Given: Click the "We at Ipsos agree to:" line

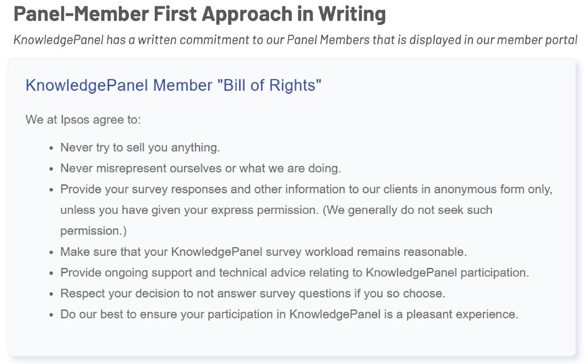Looking at the screenshot, I should (83, 120).
